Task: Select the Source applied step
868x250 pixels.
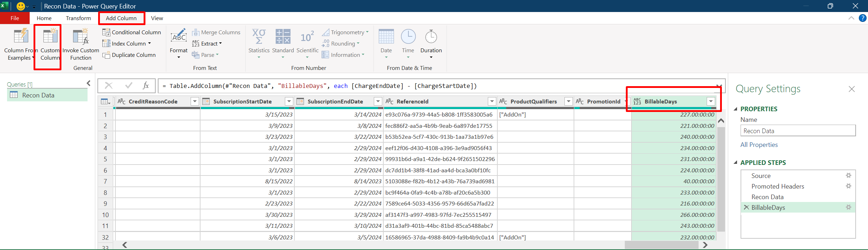Action: coord(761,175)
